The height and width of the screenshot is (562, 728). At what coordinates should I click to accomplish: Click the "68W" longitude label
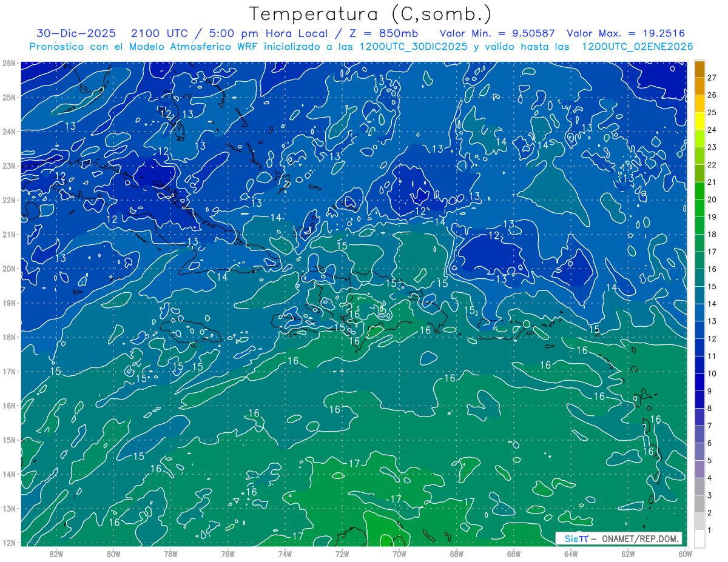(457, 554)
